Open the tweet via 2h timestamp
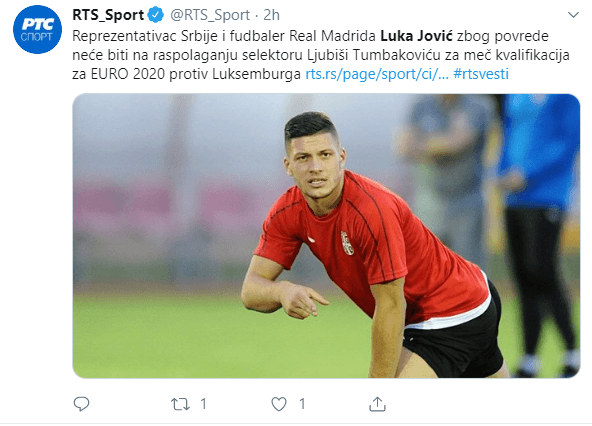This screenshot has height=426, width=592. pos(271,15)
